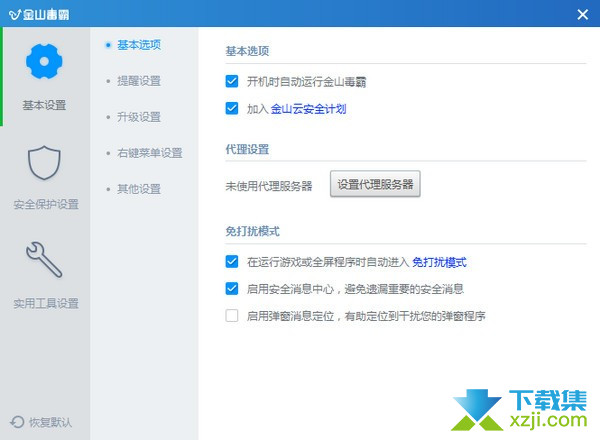Uncheck auto enter 免打扰模式 for games checkbox

pyautogui.click(x=232, y=262)
